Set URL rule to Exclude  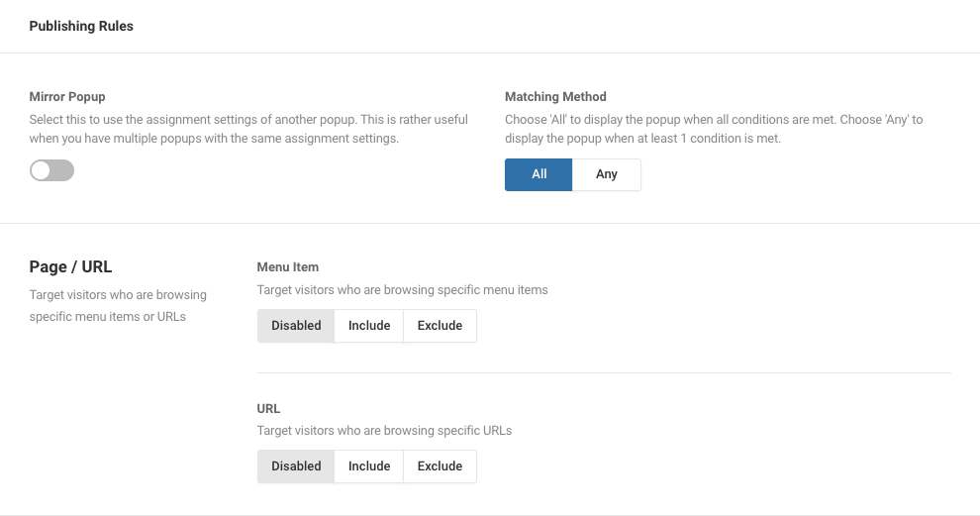coord(440,466)
